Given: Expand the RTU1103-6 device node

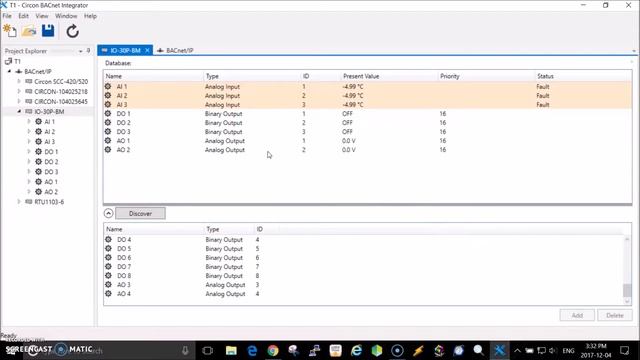Looking at the screenshot, I should click(x=19, y=202).
